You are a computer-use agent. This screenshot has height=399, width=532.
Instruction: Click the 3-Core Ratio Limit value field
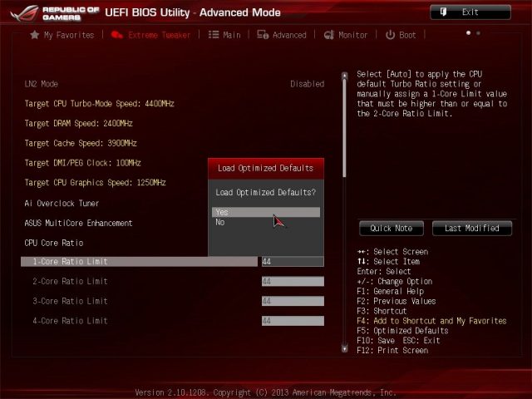coord(293,301)
